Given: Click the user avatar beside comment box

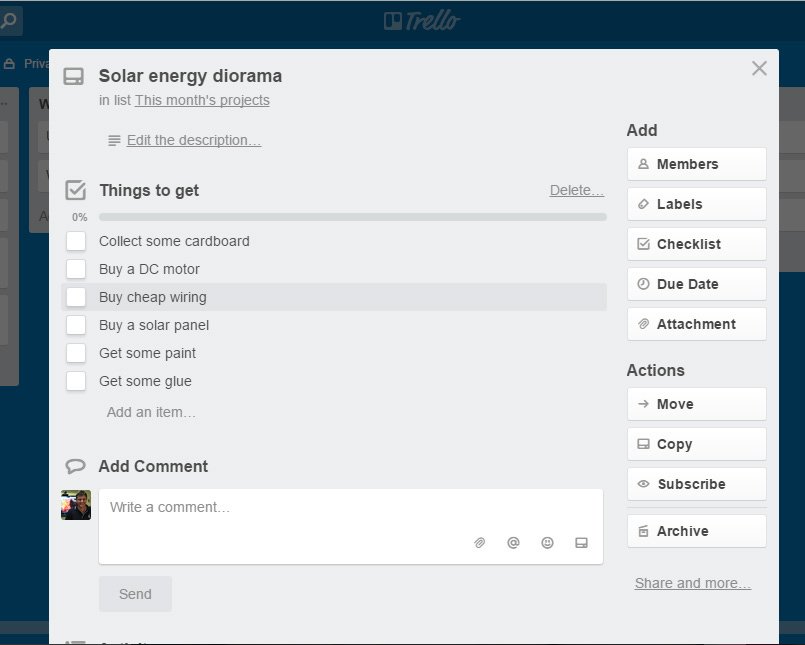Looking at the screenshot, I should coord(76,505).
